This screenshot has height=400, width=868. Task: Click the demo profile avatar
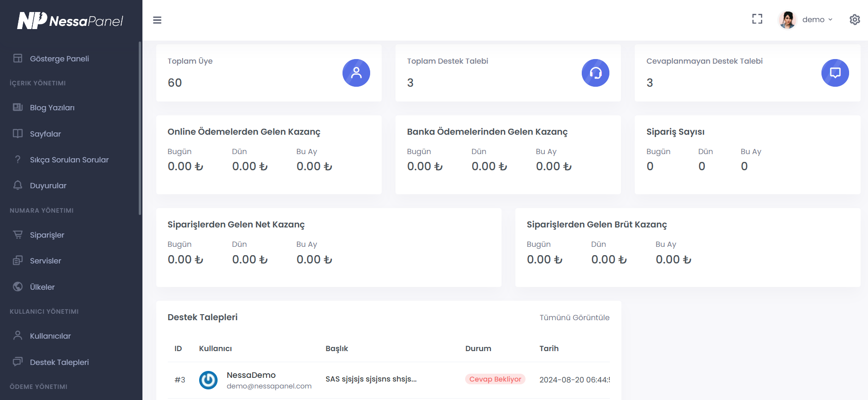[x=787, y=20]
